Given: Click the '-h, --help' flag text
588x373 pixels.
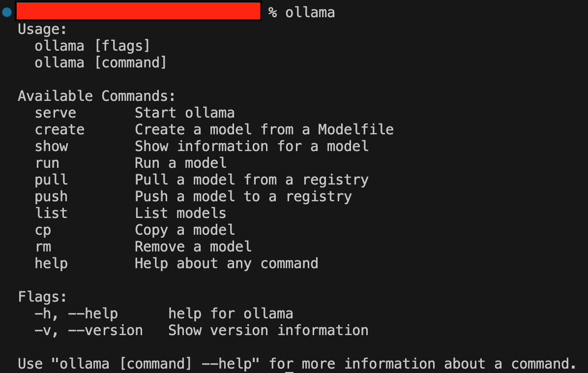Looking at the screenshot, I should pyautogui.click(x=76, y=314).
